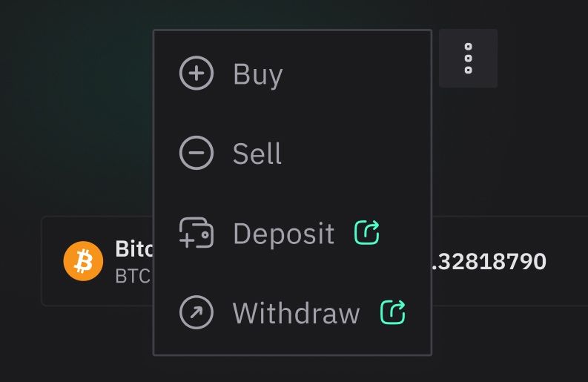588x382 pixels.
Task: Click the plus-circle icon beside Buy
Action: pyautogui.click(x=196, y=73)
